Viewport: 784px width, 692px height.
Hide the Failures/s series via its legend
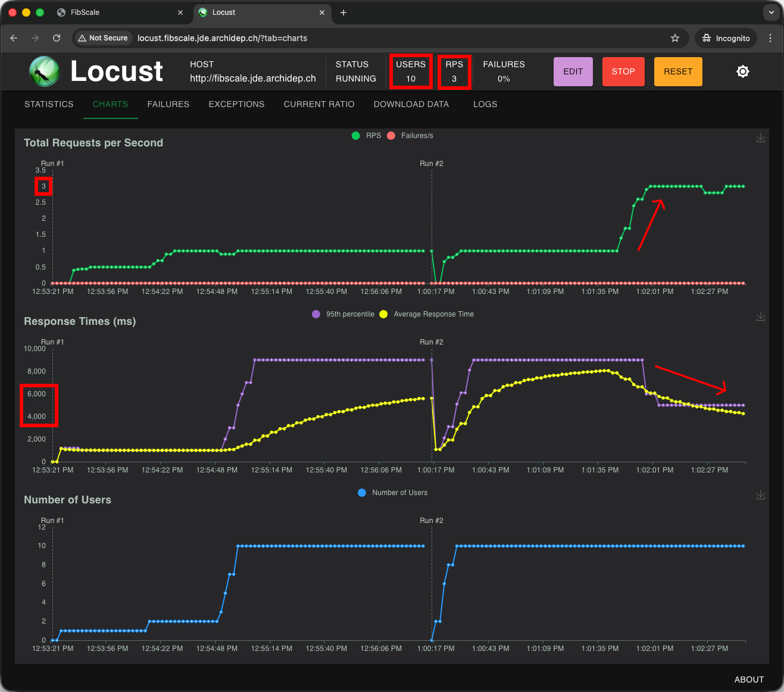click(410, 136)
